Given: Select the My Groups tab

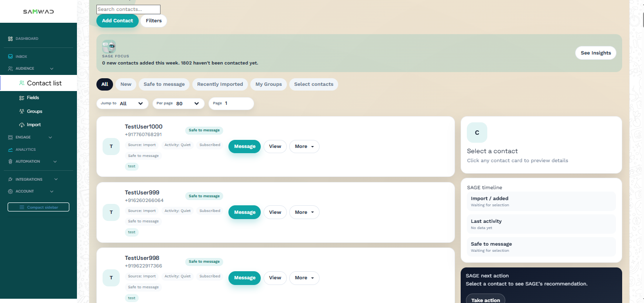Looking at the screenshot, I should click(x=268, y=84).
